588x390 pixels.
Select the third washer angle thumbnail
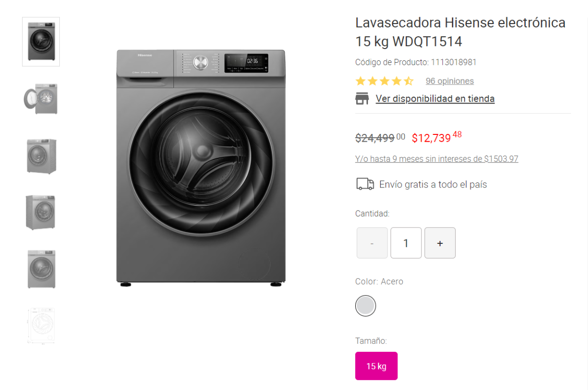(41, 156)
